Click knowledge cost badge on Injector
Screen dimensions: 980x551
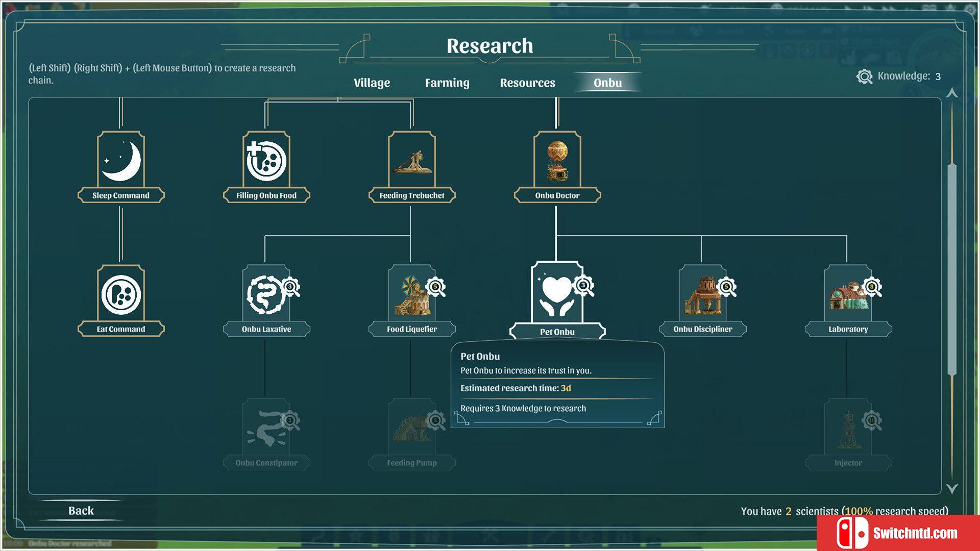point(872,420)
